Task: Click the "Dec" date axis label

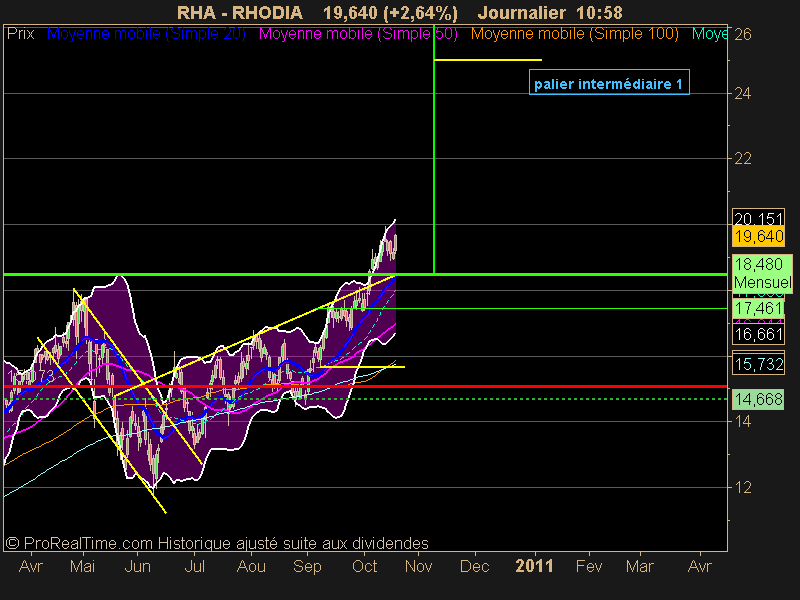Action: [x=475, y=566]
